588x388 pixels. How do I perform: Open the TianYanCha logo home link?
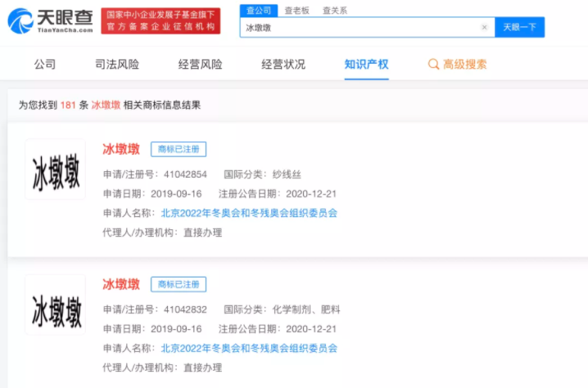click(x=50, y=21)
